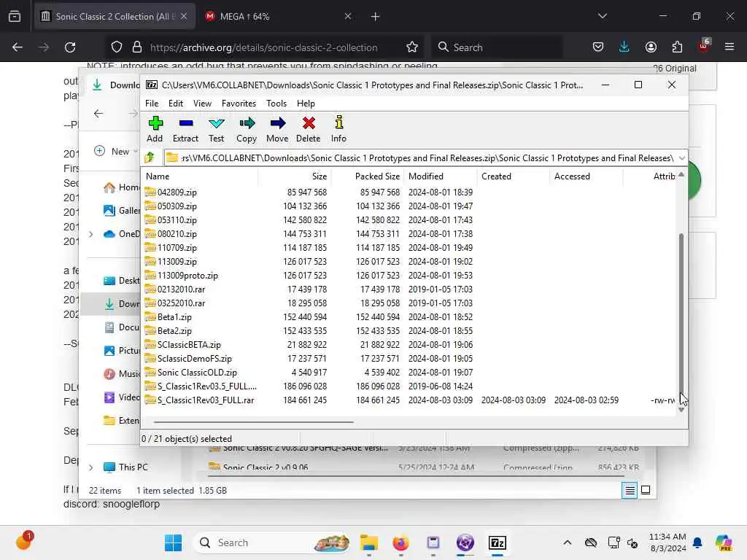Save to Pocket icon in Firefox toolbar
The height and width of the screenshot is (560, 747).
click(x=598, y=47)
